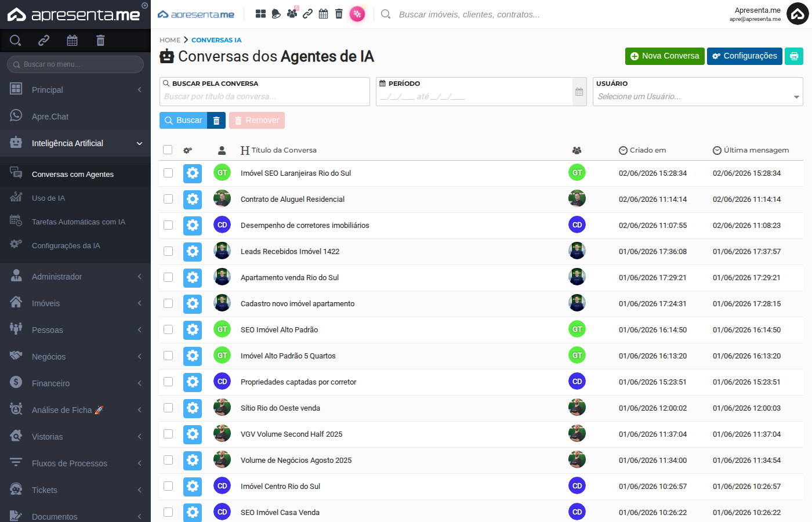Click apresenta.me blue logo in header
812x522 pixels.
pos(196,14)
